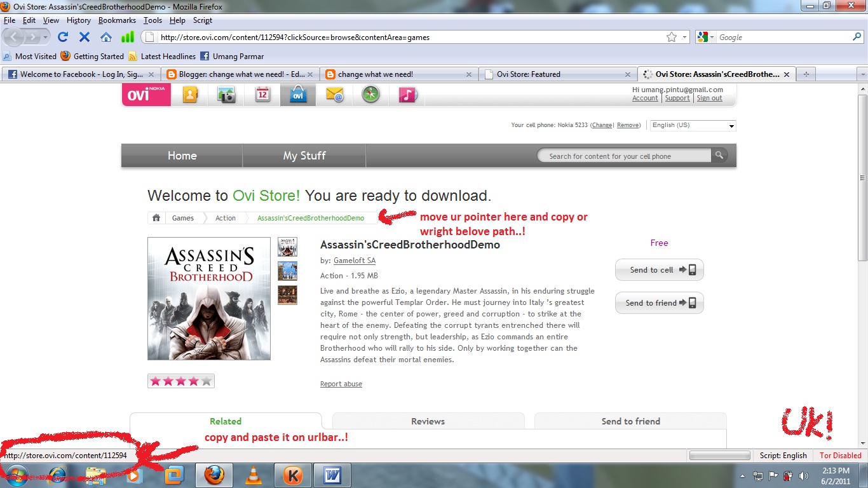Viewport: 868px width, 488px height.
Task: Open Ovi Contacts icon in header
Action: point(191,95)
